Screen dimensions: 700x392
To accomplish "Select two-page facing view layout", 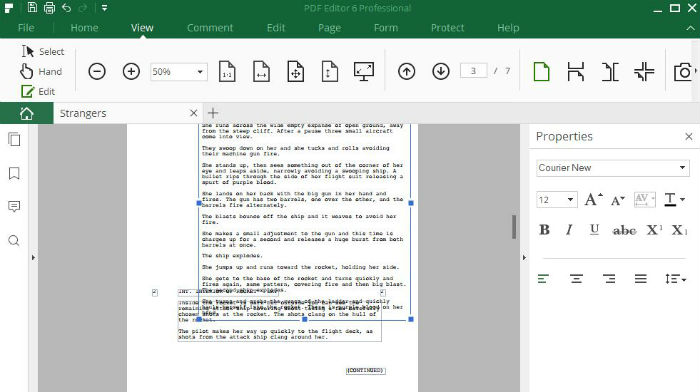I will click(x=610, y=71).
